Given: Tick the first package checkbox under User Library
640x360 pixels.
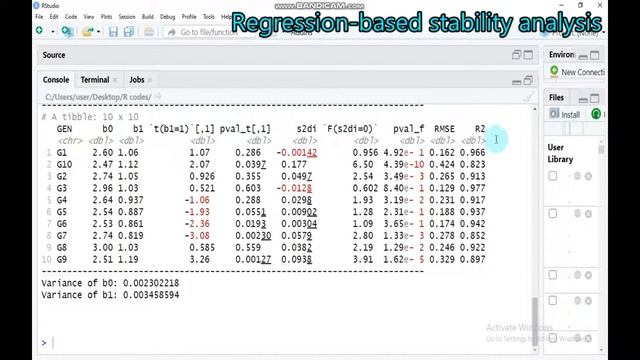Looking at the screenshot, I should click(553, 176).
